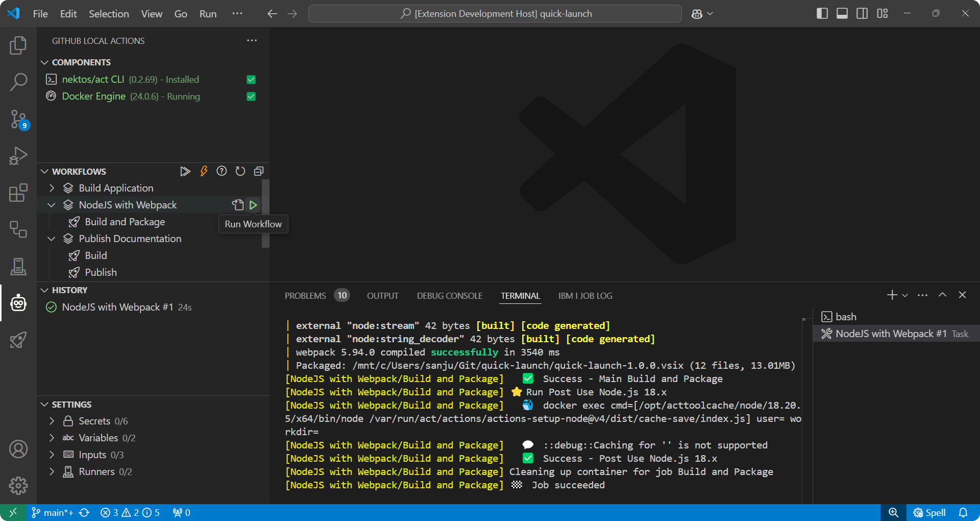Collapse all workflows via the collapse icon
The width and height of the screenshot is (980, 521).
coord(259,171)
